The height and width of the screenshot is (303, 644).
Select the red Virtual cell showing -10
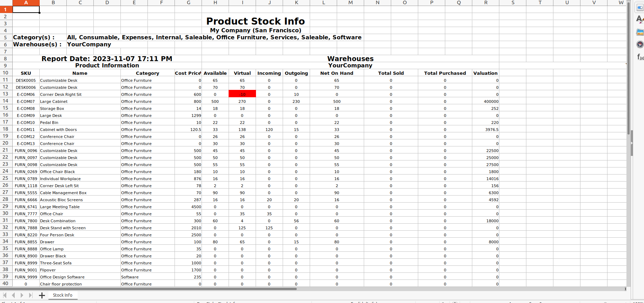[x=242, y=94]
